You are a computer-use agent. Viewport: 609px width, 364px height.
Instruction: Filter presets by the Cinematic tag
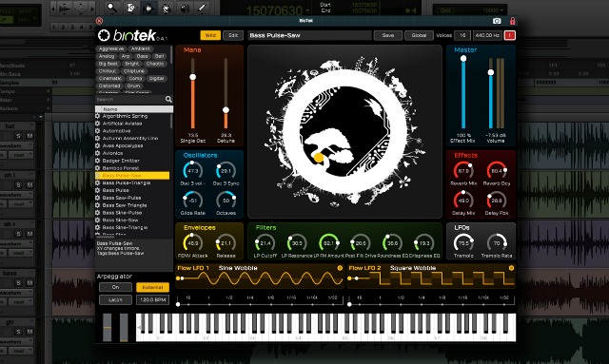click(110, 79)
